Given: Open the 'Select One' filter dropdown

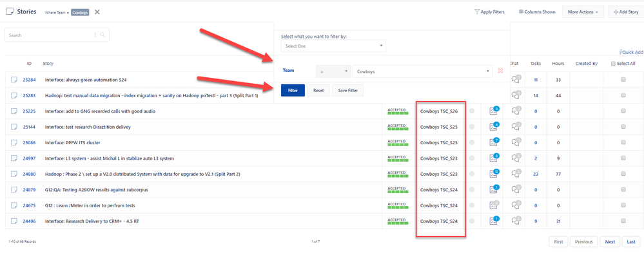Looking at the screenshot, I should click(x=333, y=46).
